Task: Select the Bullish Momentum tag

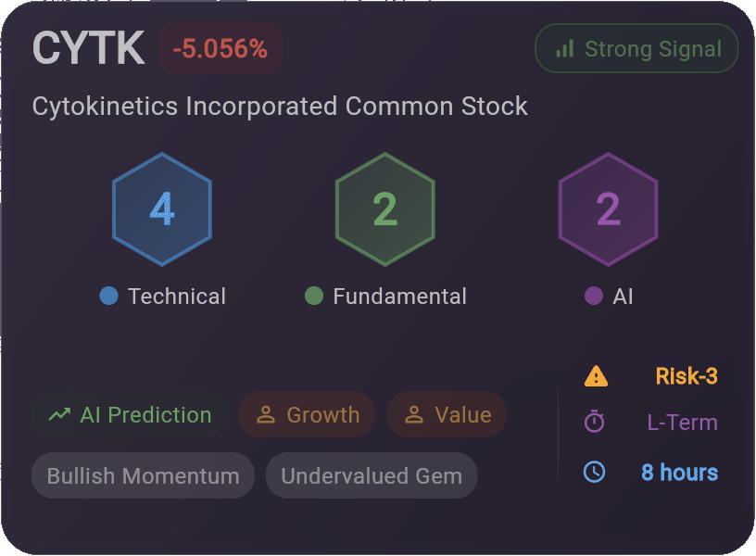Action: pyautogui.click(x=143, y=475)
